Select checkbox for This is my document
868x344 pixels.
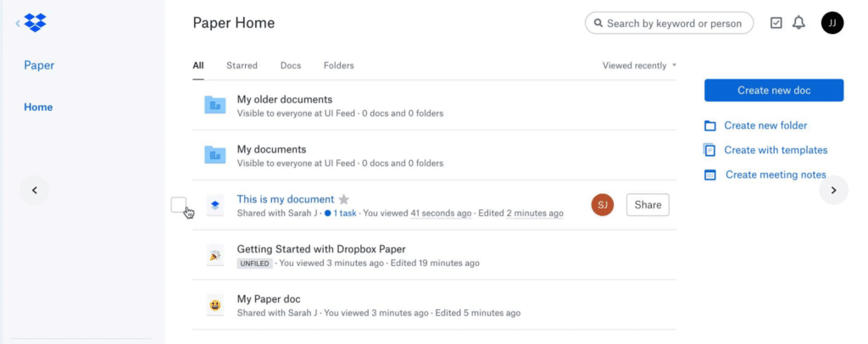[x=178, y=205]
